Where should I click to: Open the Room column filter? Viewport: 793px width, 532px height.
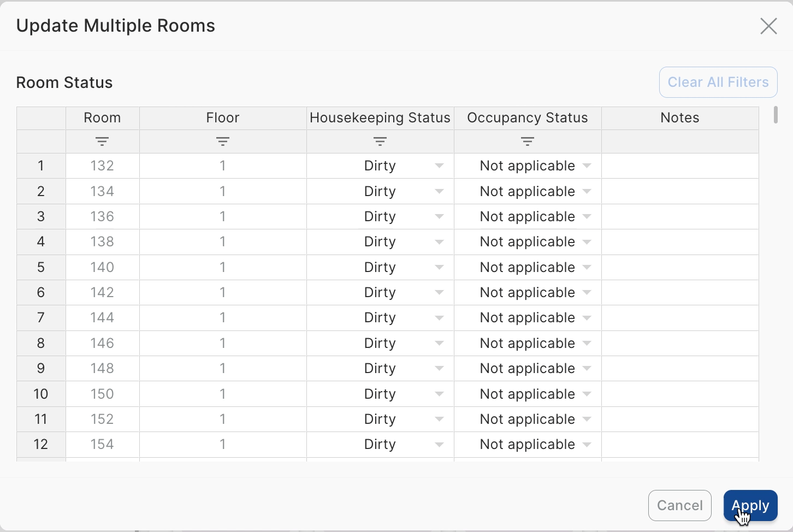(x=102, y=141)
